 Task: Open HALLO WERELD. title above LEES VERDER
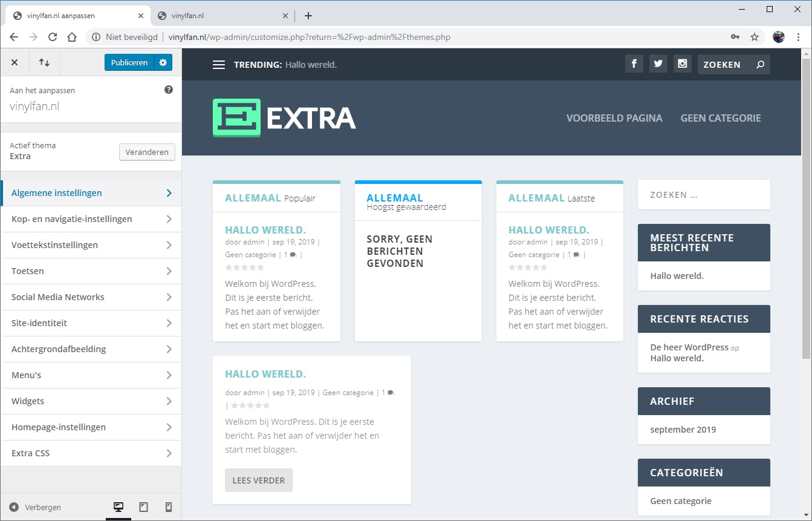(265, 374)
